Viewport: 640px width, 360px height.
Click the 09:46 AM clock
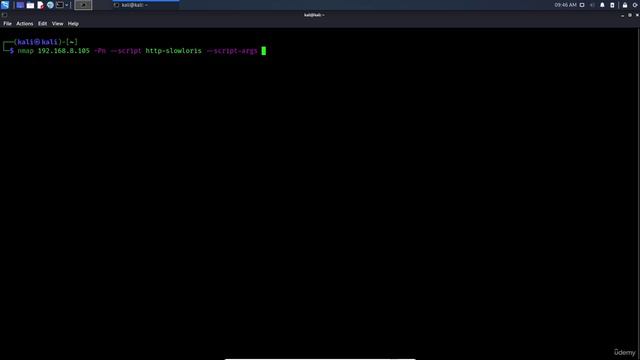tap(565, 5)
